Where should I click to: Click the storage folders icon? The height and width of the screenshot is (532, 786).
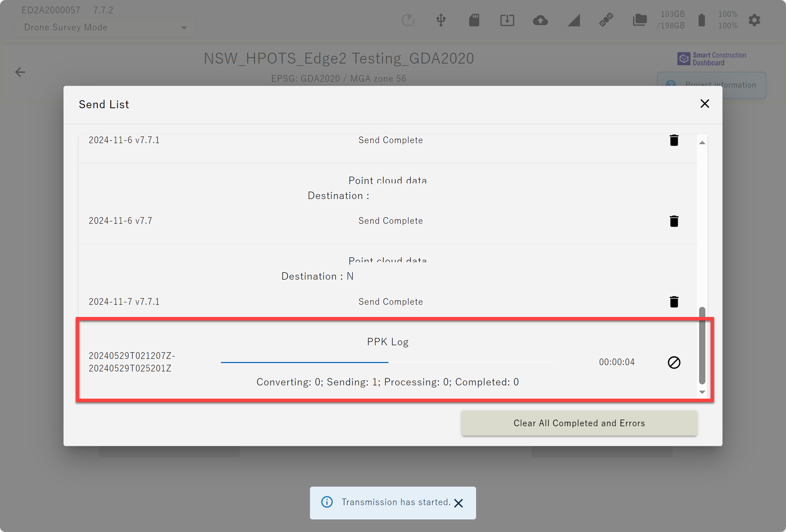pyautogui.click(x=639, y=20)
